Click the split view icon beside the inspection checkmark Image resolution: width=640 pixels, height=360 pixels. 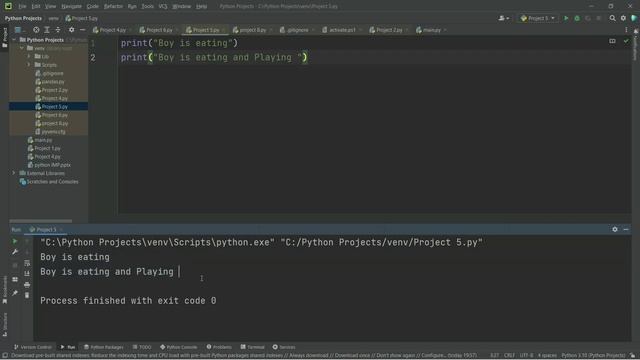click(612, 41)
